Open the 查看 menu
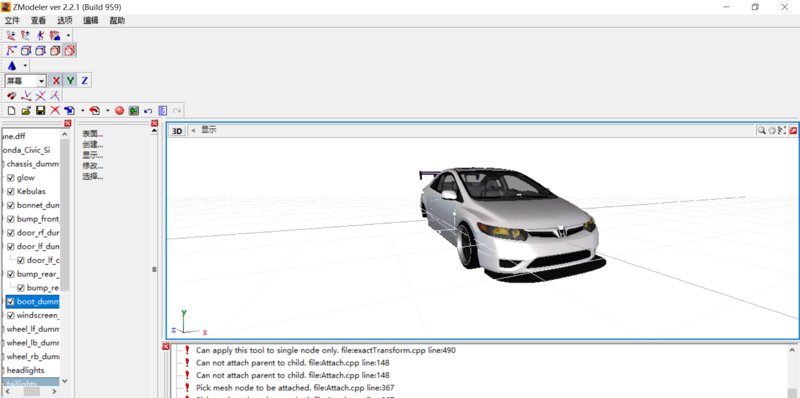Image resolution: width=800 pixels, height=398 pixels. coord(38,20)
